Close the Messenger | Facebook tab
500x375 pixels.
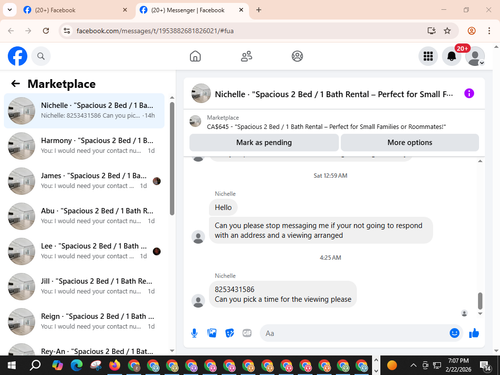[241, 10]
